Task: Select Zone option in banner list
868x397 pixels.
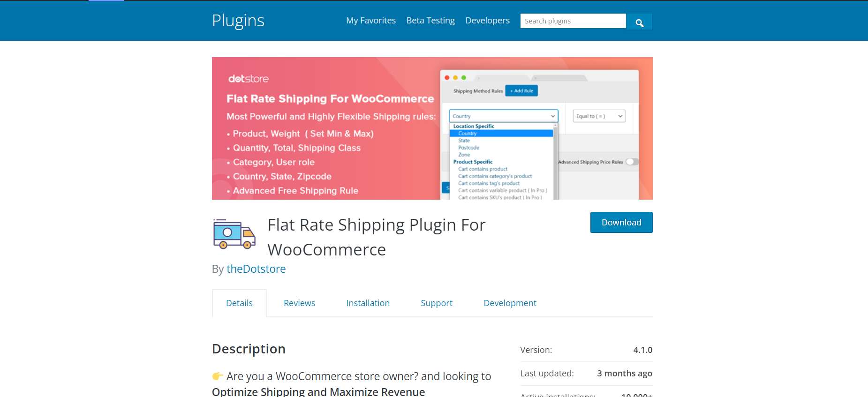Action: coord(464,155)
